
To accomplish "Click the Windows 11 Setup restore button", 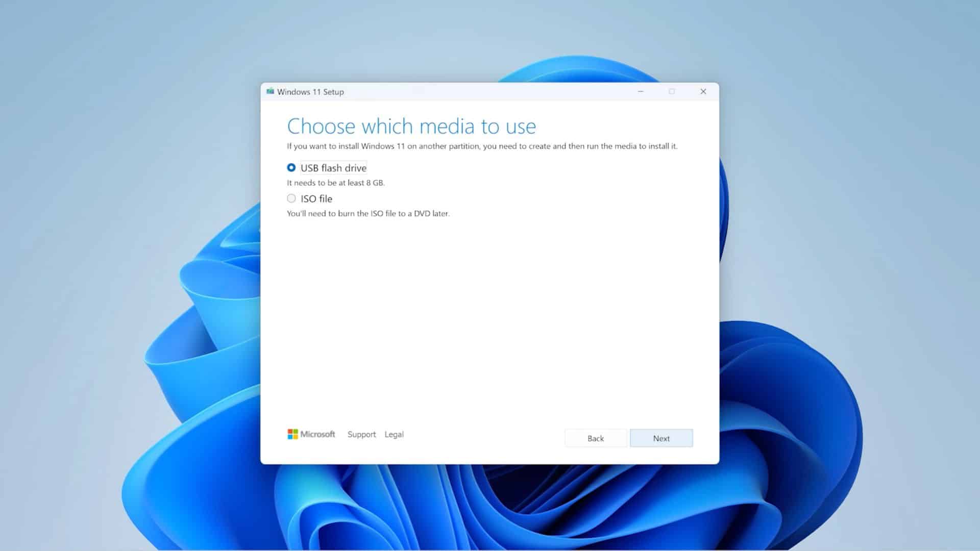I will point(672,91).
